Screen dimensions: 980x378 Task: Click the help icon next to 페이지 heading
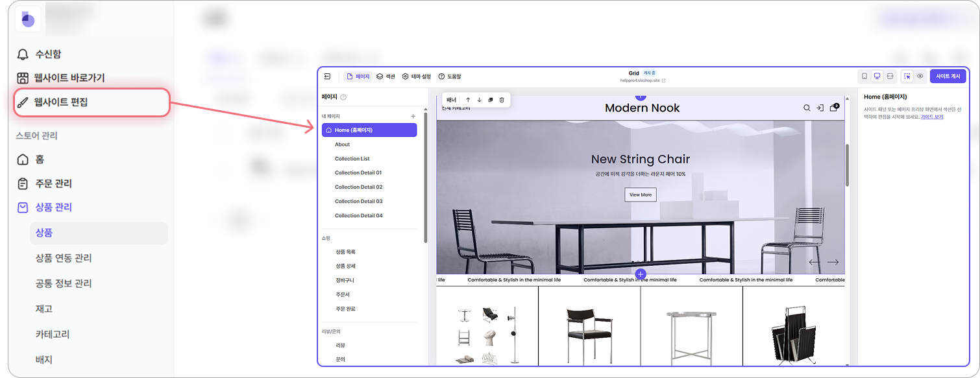[343, 97]
